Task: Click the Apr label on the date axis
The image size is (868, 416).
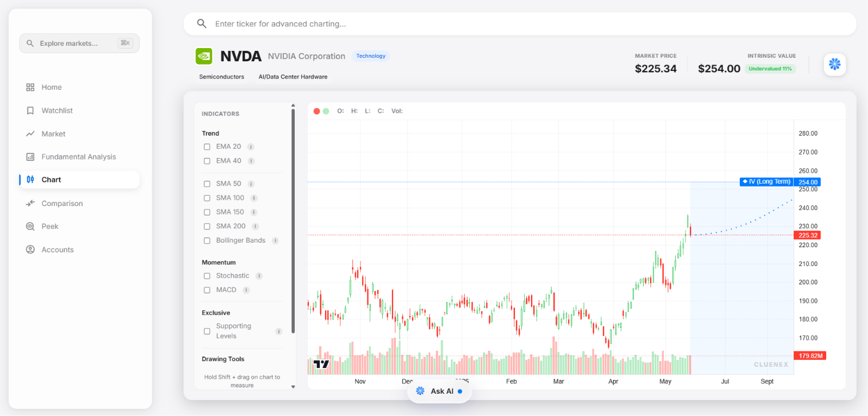Action: coord(613,382)
